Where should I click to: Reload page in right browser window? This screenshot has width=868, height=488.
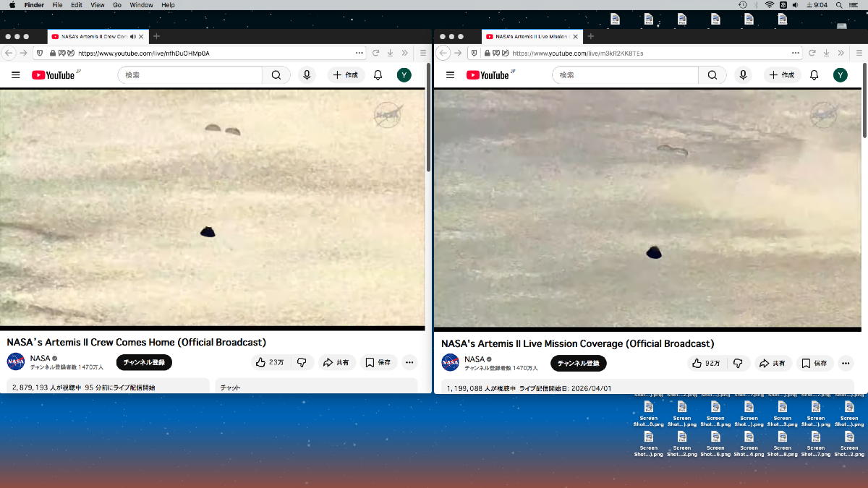click(812, 53)
